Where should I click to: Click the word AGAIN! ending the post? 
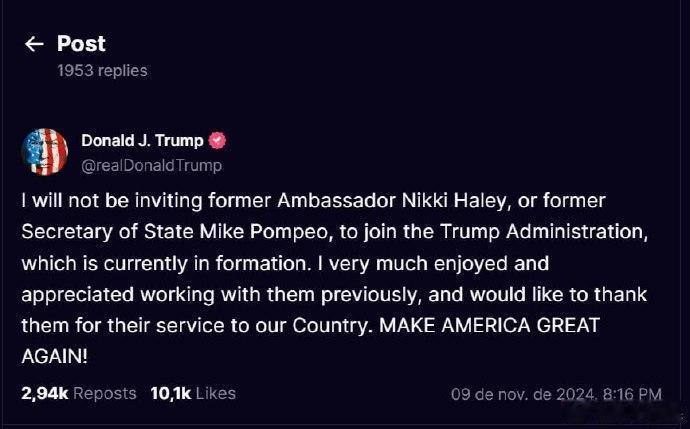pyautogui.click(x=55, y=356)
